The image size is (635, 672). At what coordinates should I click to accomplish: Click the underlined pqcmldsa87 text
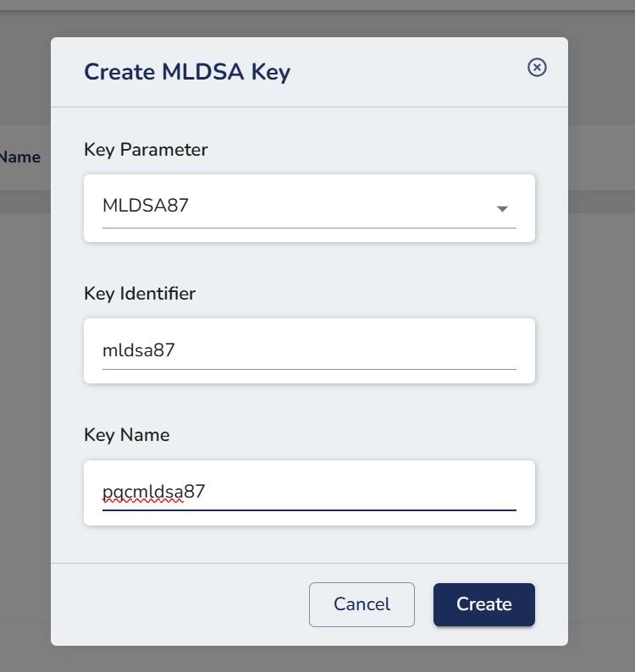pyautogui.click(x=154, y=492)
